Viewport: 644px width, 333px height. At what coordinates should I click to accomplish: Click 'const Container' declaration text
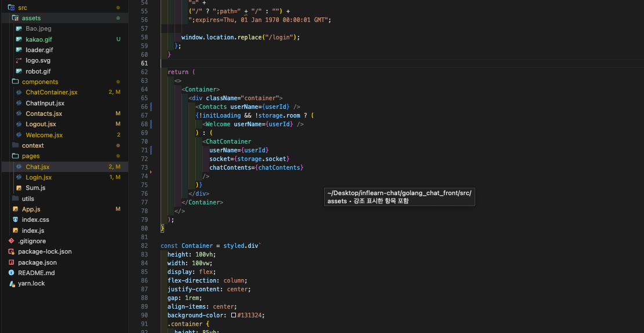click(187, 246)
